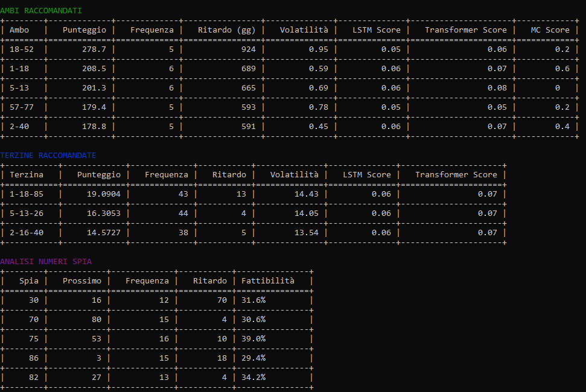Click terzina punteggio 19.0904
The height and width of the screenshot is (392, 586).
[104, 194]
